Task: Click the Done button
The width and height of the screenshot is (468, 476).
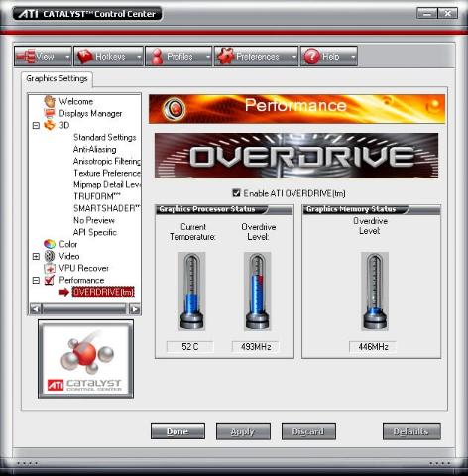Action: pos(177,431)
